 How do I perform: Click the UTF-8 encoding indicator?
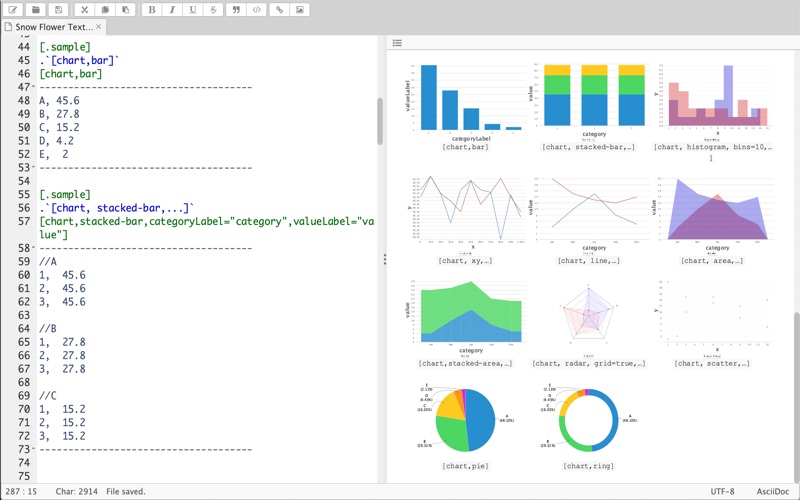[x=722, y=492]
